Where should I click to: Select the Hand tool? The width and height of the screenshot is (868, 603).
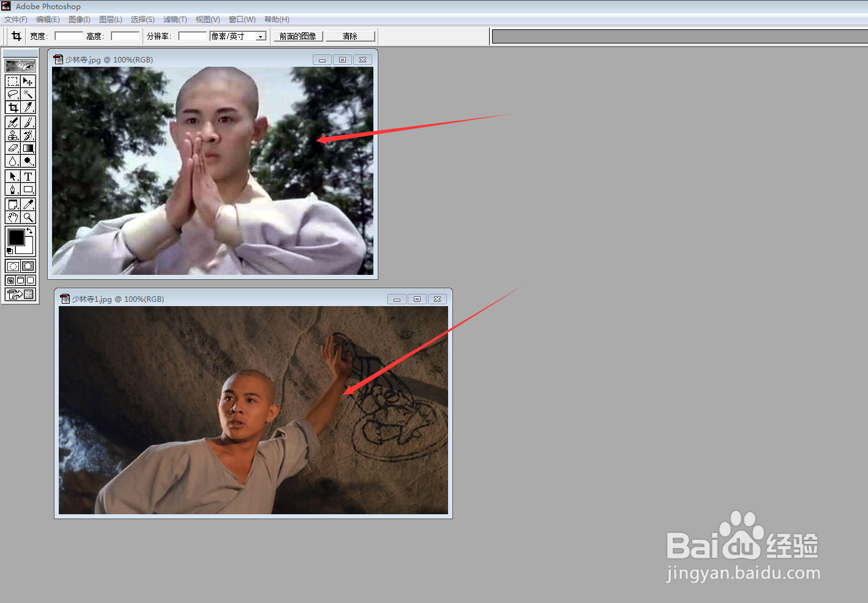(x=13, y=217)
